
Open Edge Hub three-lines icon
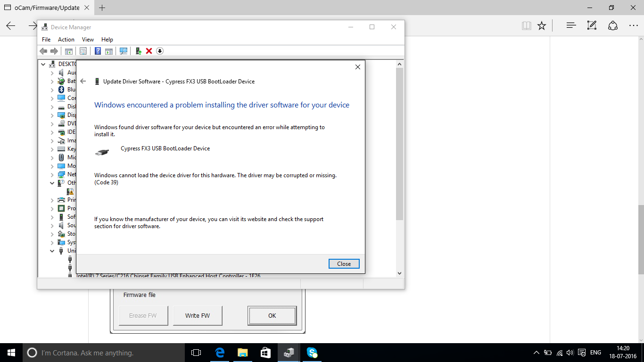click(571, 26)
